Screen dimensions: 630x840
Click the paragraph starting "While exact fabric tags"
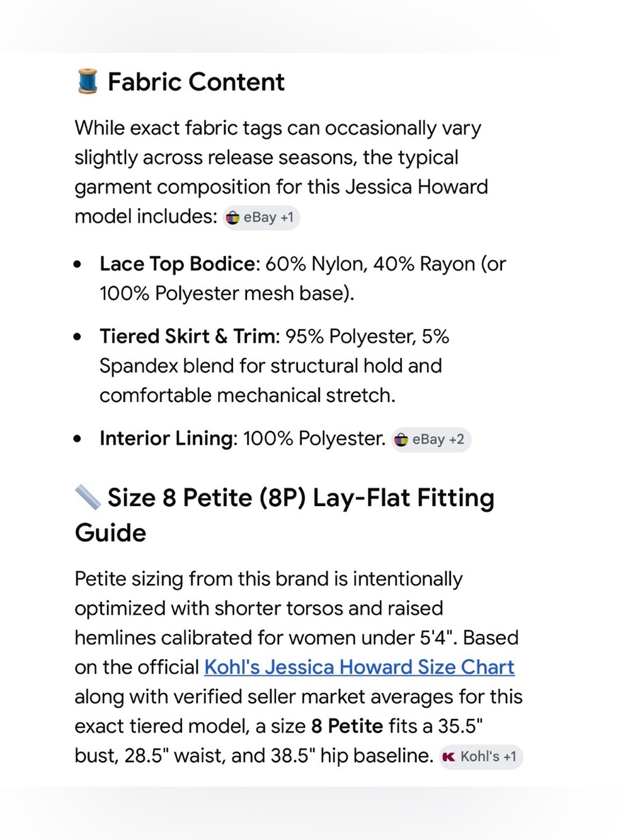pos(281,172)
